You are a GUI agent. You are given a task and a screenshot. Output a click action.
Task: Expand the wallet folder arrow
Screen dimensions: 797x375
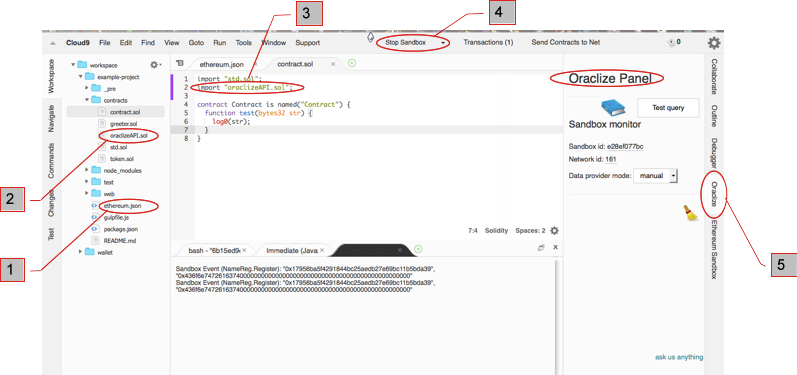point(80,252)
